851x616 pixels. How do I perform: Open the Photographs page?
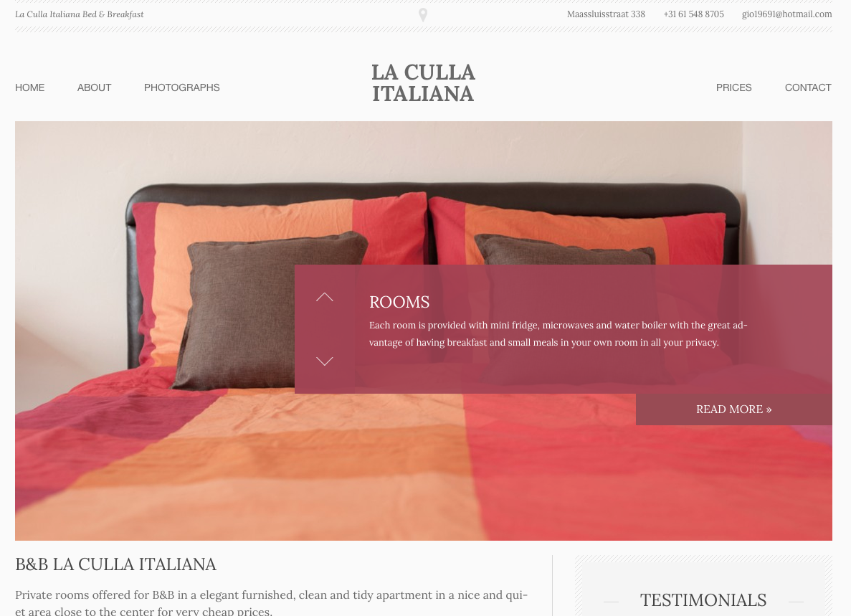click(182, 88)
